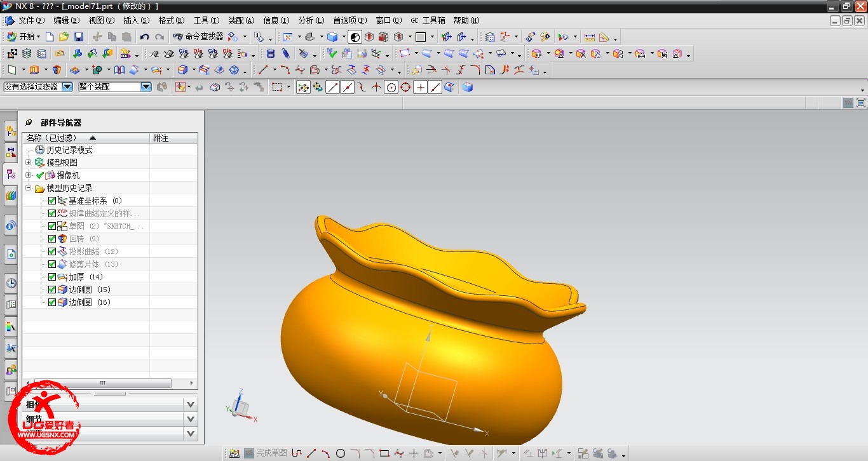This screenshot has height=461, width=868.
Task: Open the Command Finder (命令查找器)
Action: 198,37
